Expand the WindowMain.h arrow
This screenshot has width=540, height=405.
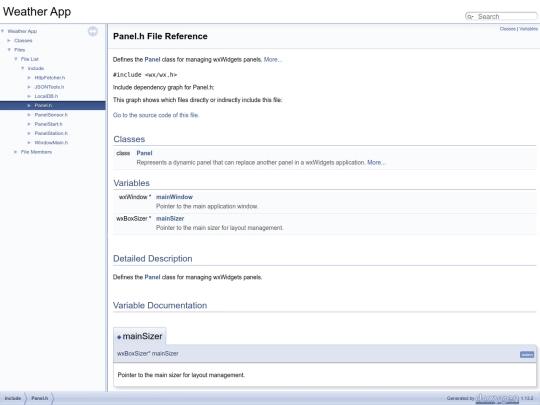29,143
